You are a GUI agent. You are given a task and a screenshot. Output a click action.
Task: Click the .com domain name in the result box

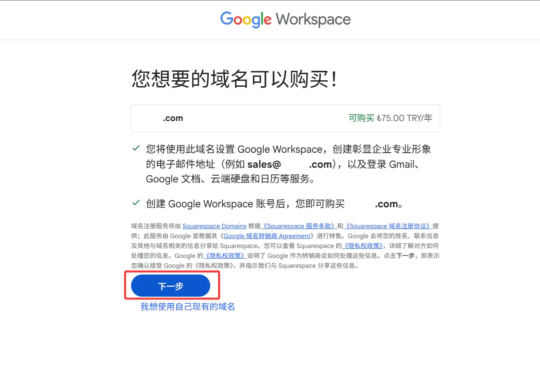173,118
